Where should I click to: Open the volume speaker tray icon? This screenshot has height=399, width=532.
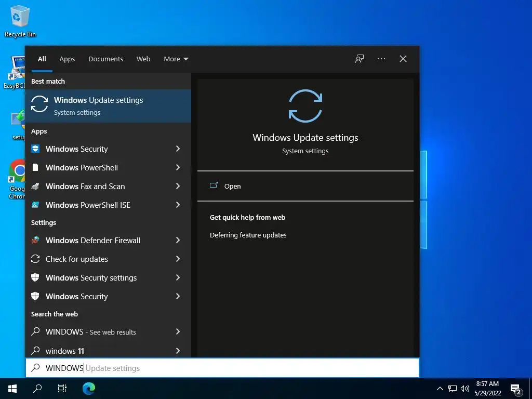(464, 389)
